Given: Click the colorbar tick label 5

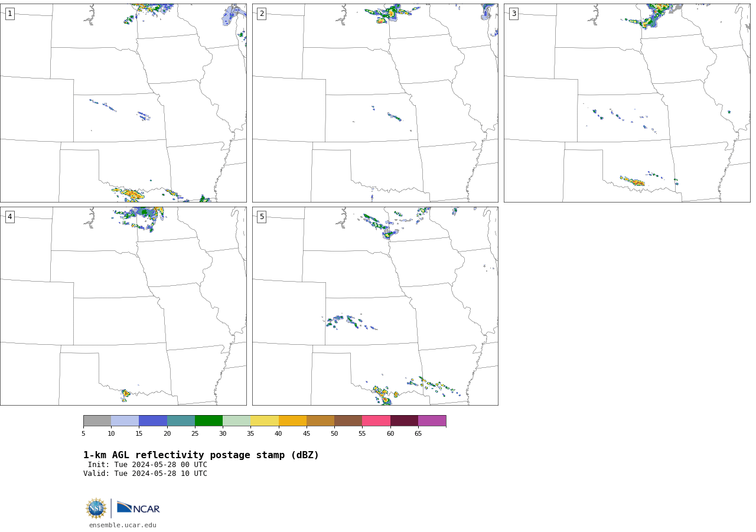Looking at the screenshot, I should [83, 433].
